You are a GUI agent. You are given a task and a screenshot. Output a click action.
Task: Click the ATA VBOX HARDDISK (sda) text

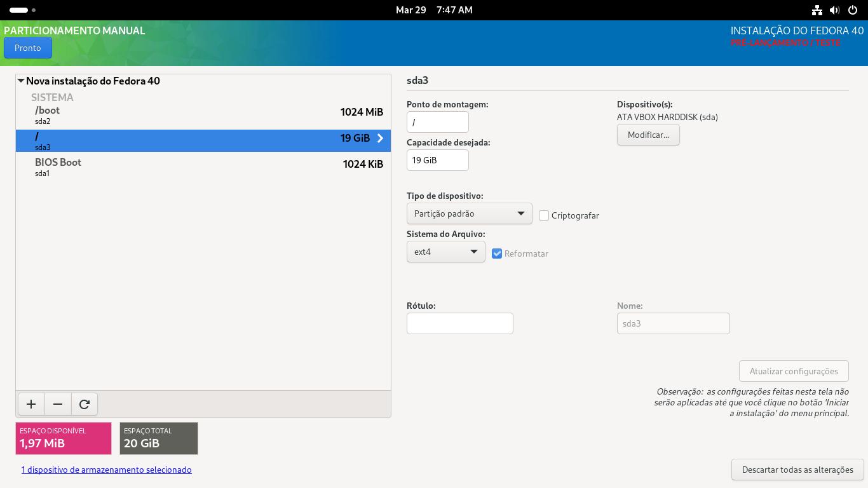click(x=667, y=117)
